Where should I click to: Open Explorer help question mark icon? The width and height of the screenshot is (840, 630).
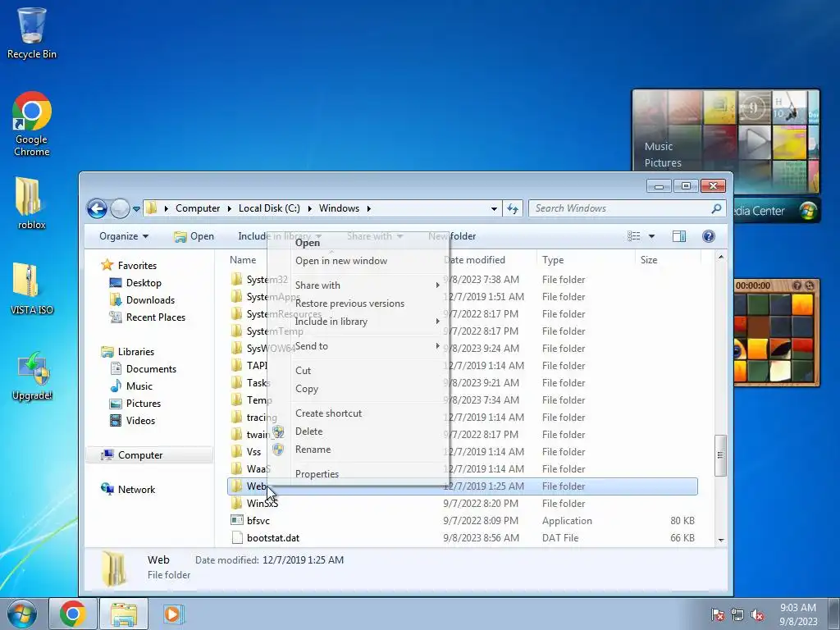coord(708,236)
